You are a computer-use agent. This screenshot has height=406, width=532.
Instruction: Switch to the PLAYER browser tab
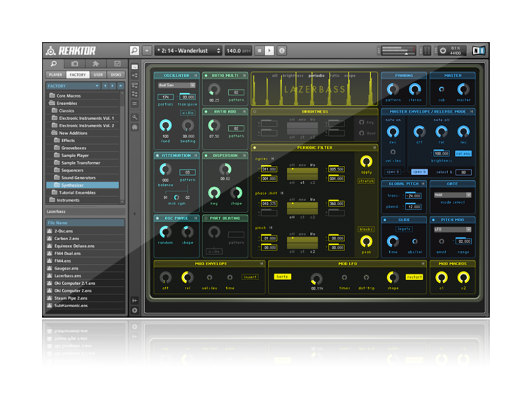(56, 74)
